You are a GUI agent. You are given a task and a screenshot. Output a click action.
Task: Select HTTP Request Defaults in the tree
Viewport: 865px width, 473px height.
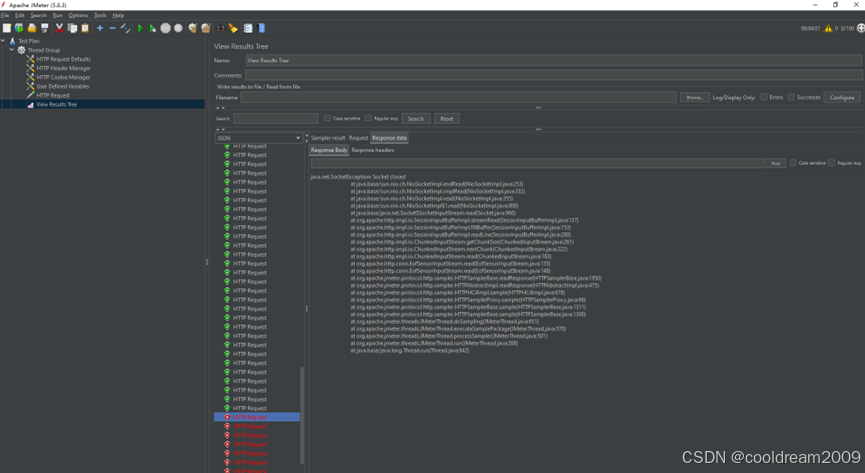click(63, 59)
